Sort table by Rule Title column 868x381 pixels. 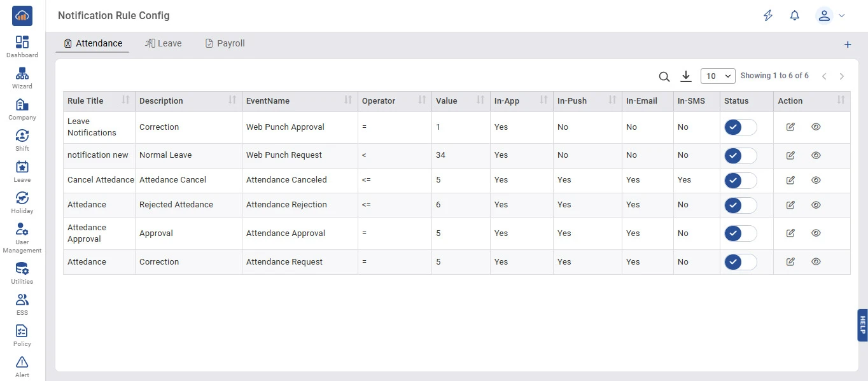tap(125, 100)
